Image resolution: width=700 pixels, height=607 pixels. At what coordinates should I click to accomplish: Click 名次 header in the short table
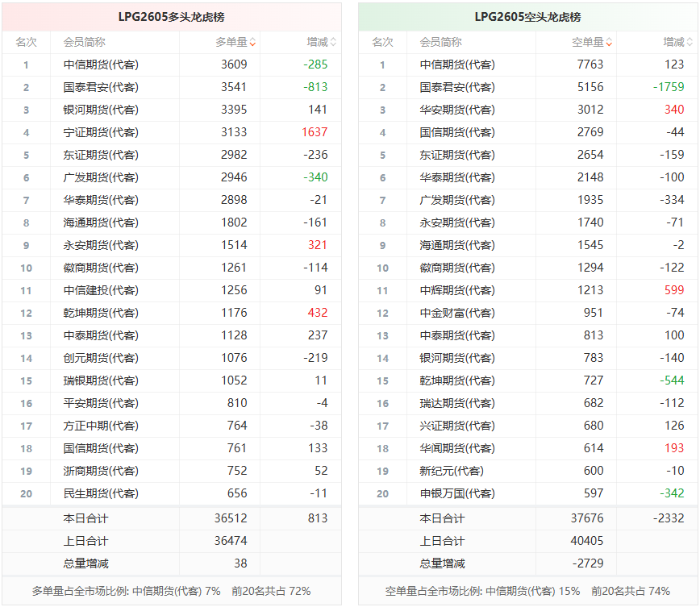pyautogui.click(x=382, y=43)
